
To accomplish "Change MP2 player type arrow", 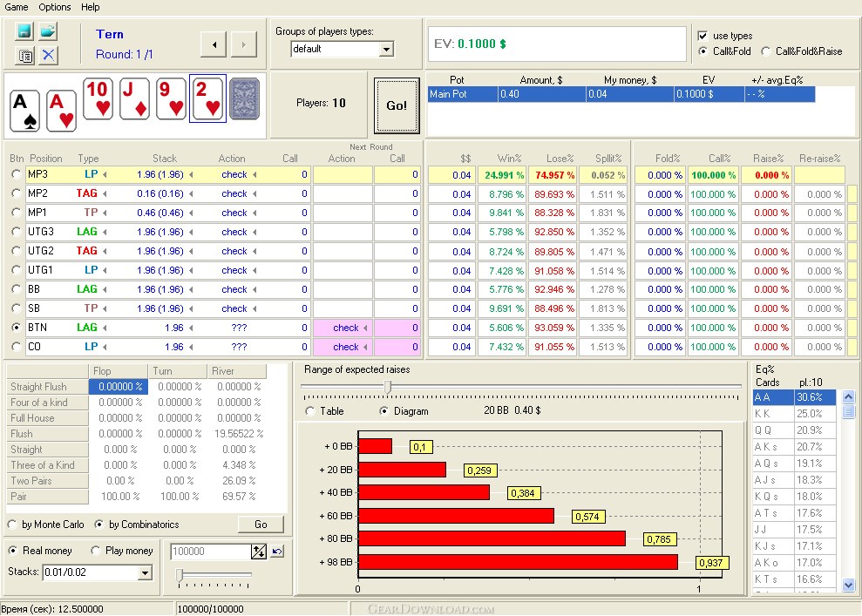I will pyautogui.click(x=105, y=193).
